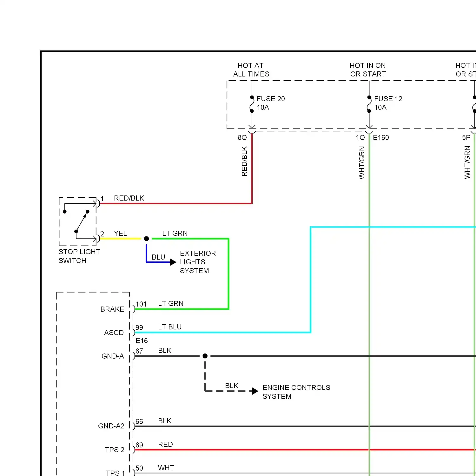Select connector pin label '8Q'
The height and width of the screenshot is (476, 476).
pyautogui.click(x=242, y=137)
